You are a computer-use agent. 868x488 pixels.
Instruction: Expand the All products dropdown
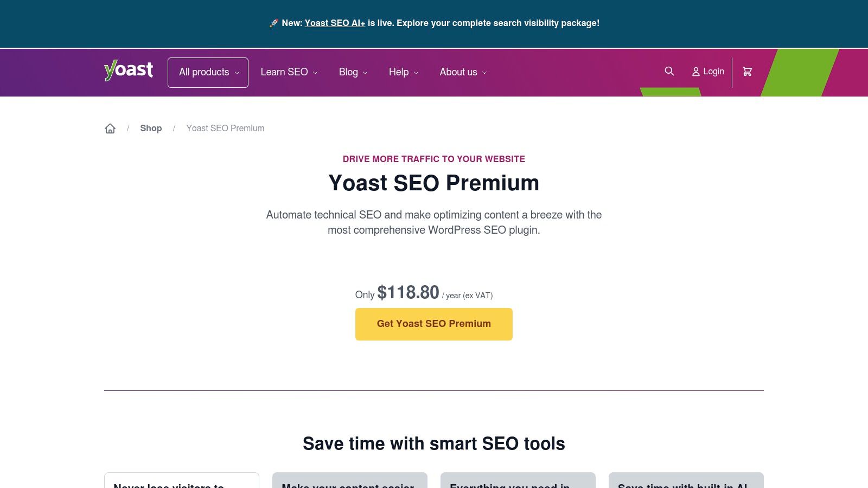pos(208,72)
